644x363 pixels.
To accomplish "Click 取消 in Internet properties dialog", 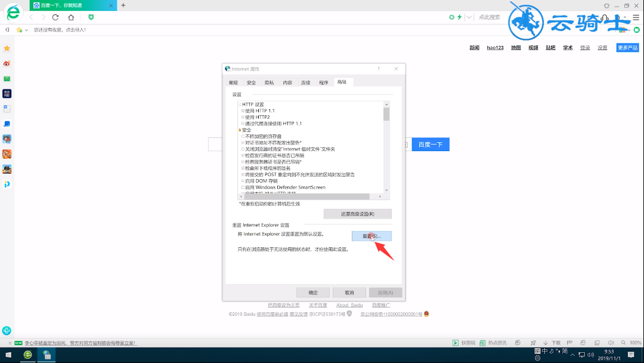I will tap(349, 293).
